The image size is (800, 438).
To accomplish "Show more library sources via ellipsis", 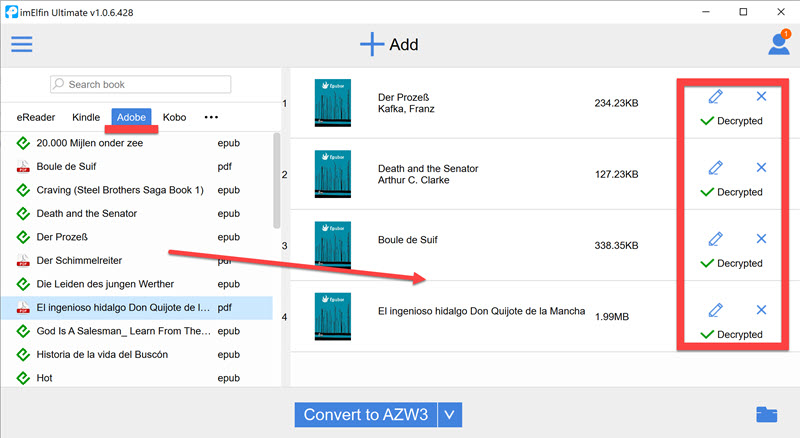I will tap(211, 117).
